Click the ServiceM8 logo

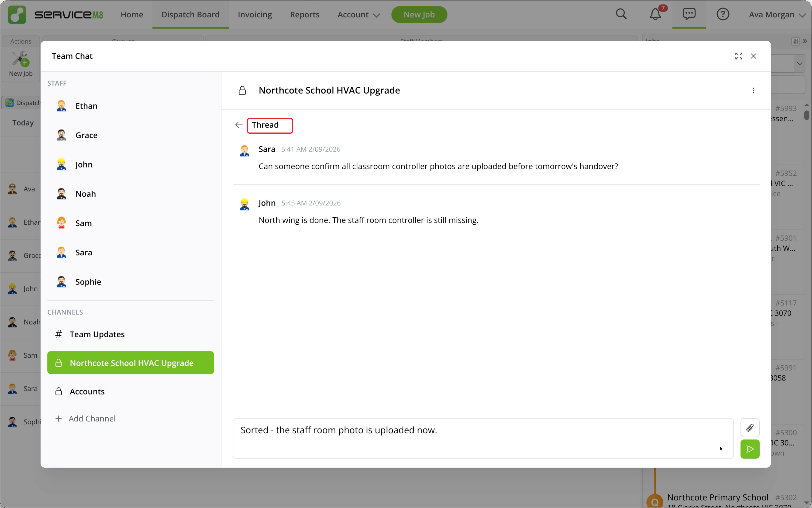click(x=56, y=14)
